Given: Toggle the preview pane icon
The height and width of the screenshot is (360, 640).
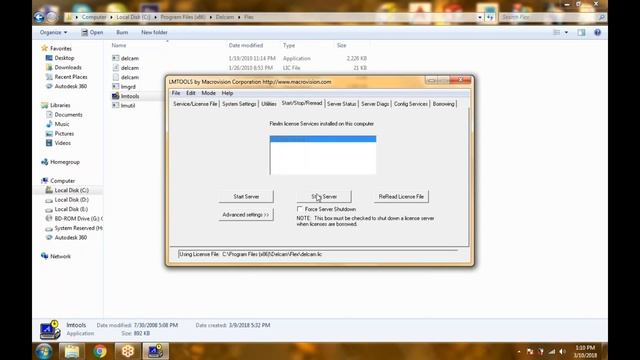Looking at the screenshot, I should (x=581, y=32).
